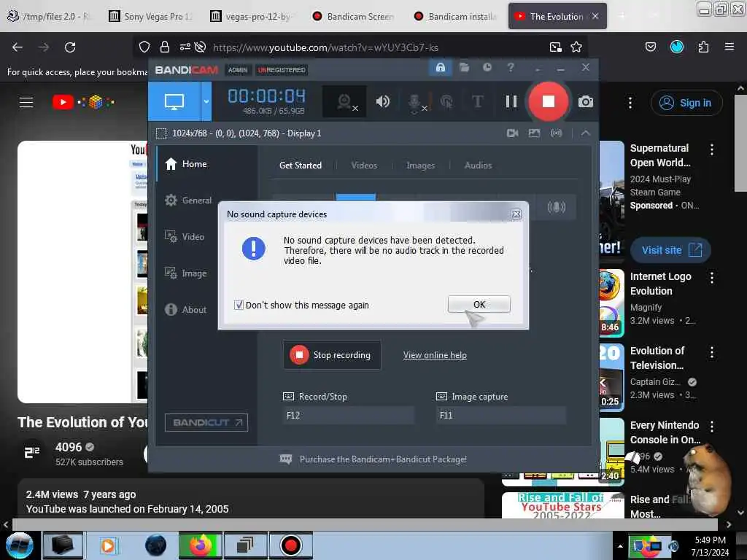Click the audio-only mode icon behind dialog

(556, 207)
